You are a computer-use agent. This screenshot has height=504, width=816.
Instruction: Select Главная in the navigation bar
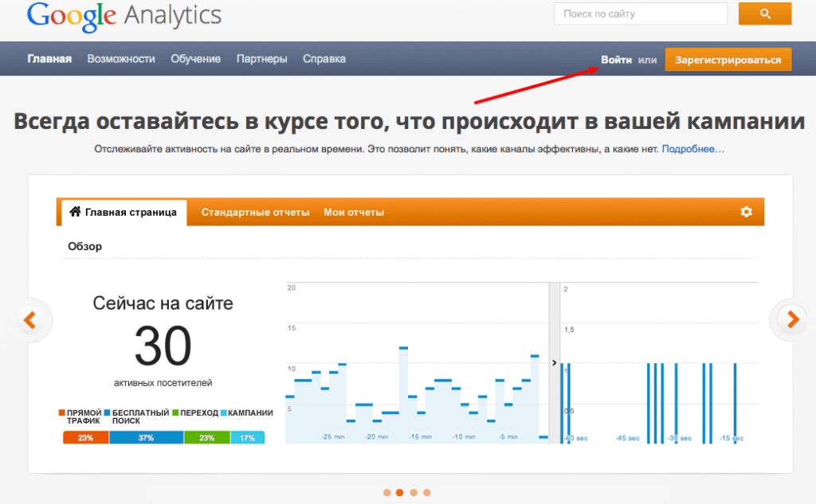(x=49, y=58)
